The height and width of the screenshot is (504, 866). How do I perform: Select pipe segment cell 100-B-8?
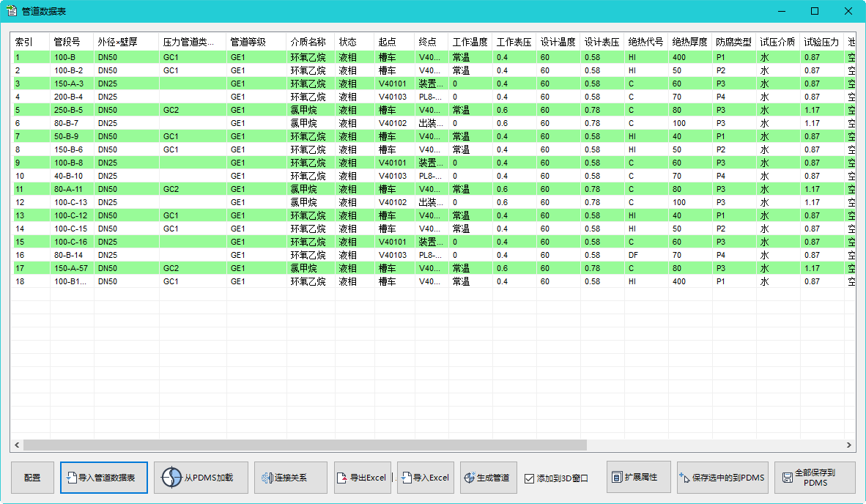72,163
